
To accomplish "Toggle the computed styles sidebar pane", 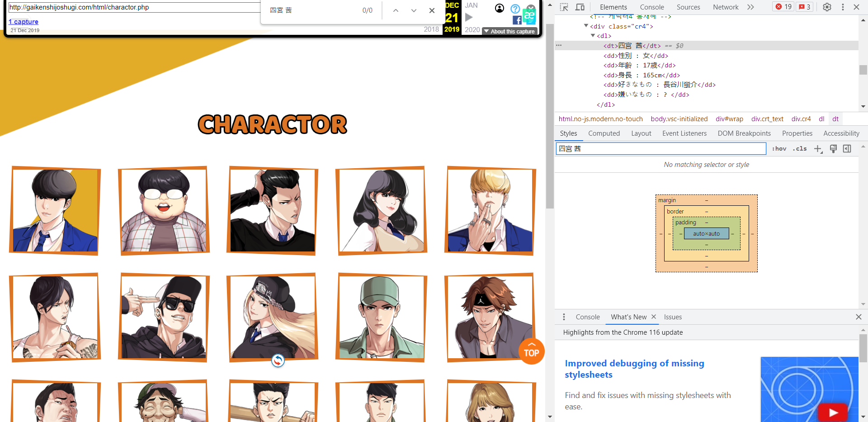I will [847, 149].
